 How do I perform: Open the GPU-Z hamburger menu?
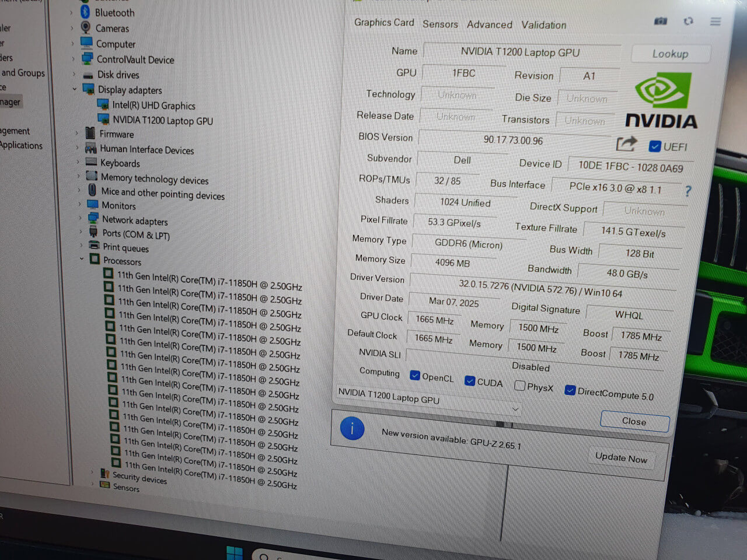click(715, 22)
